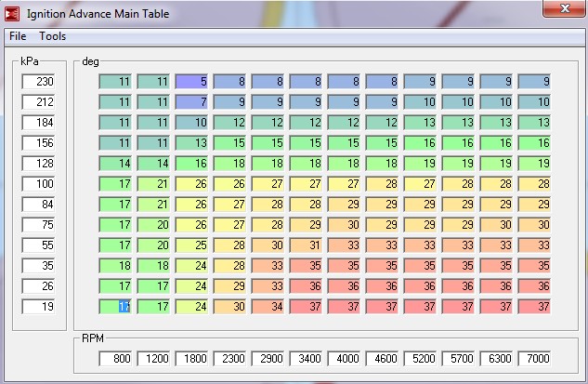Click deg cell at 84 kPa, 2300 RPM
588x384 pixels.
point(229,205)
